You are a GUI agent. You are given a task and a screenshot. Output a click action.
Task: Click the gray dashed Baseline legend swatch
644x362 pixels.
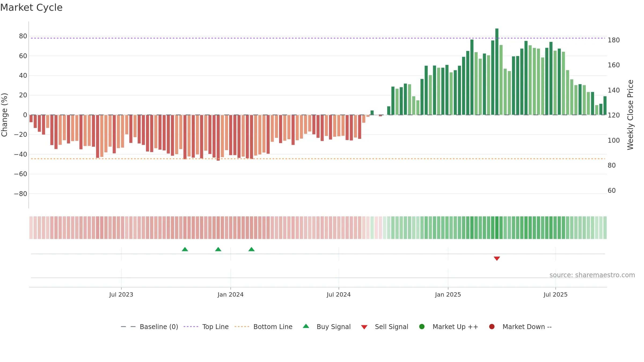click(128, 327)
